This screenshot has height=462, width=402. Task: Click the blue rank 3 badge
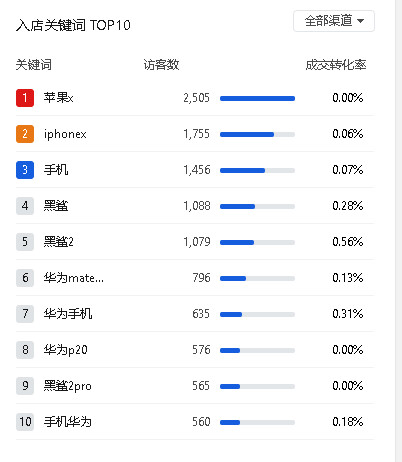coord(25,170)
